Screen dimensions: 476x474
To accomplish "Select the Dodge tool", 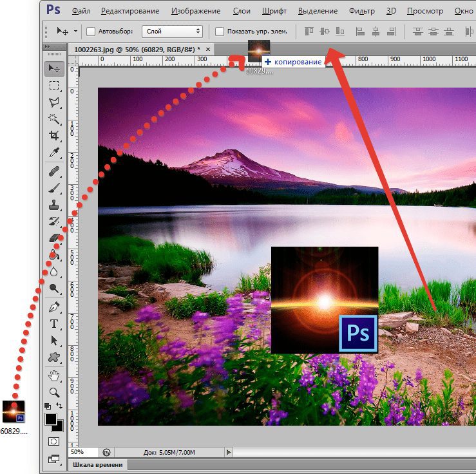I will (54, 288).
